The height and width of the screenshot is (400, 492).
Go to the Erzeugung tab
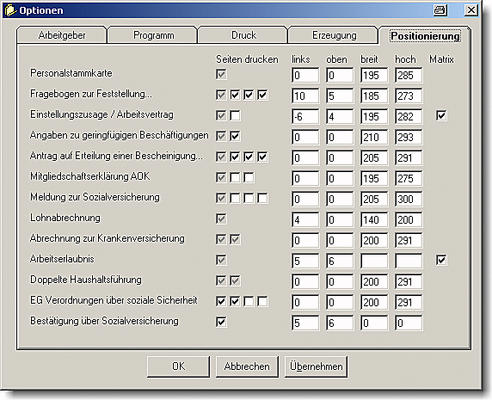point(334,35)
